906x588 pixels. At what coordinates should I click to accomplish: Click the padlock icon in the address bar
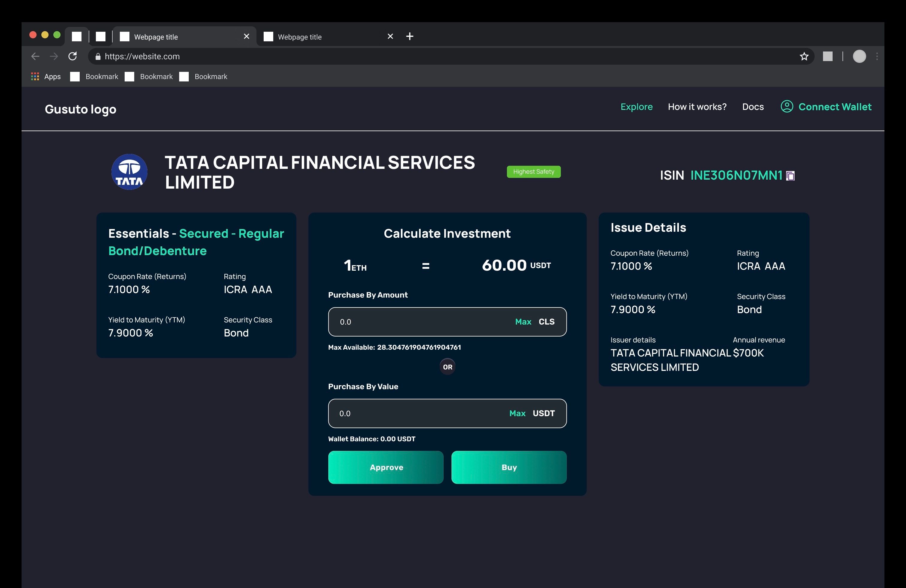[x=98, y=56]
